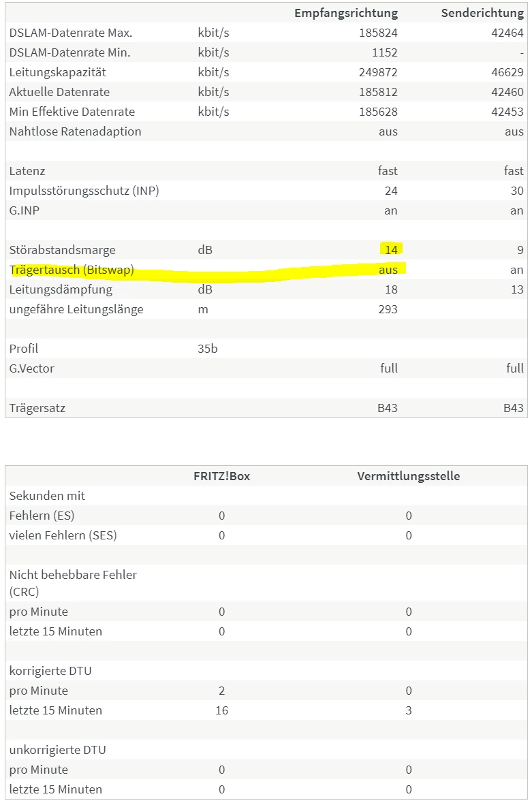532x803 pixels.
Task: Click the highlighted Störabstandsmarge value 14
Action: tap(390, 250)
